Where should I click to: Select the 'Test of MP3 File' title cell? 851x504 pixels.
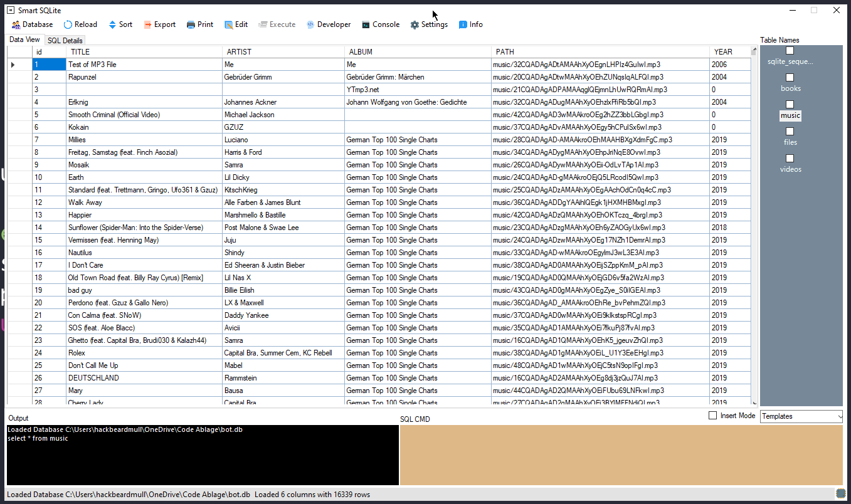click(x=144, y=65)
